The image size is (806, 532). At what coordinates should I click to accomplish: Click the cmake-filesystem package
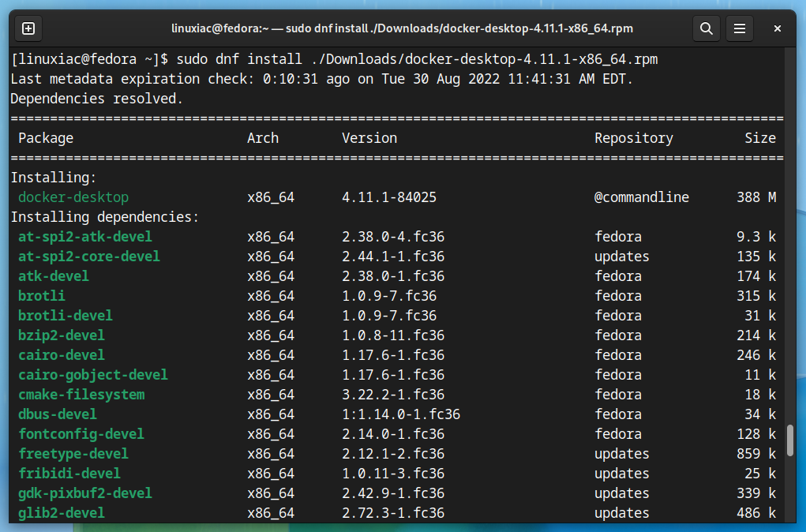81,395
